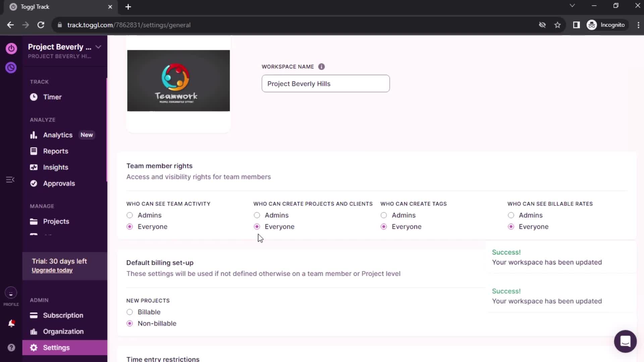
Task: Select Admins for creating projects
Action: click(257, 215)
